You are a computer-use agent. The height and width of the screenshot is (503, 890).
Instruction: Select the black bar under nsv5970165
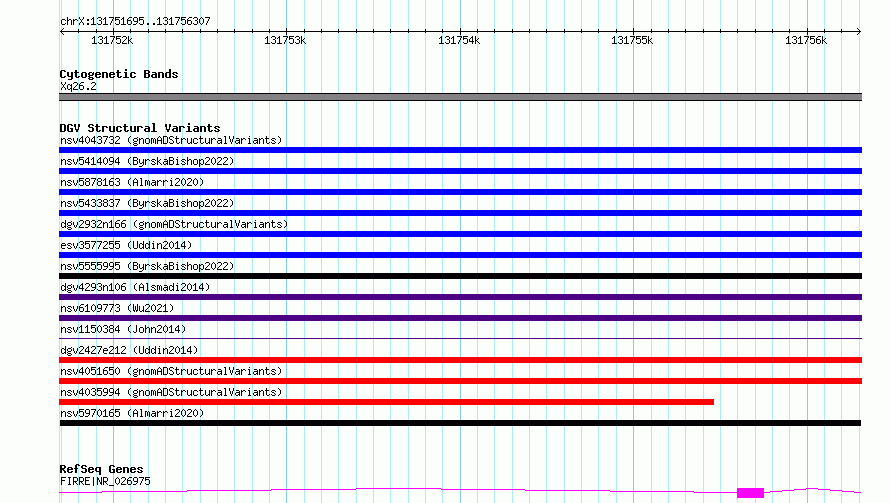click(460, 424)
